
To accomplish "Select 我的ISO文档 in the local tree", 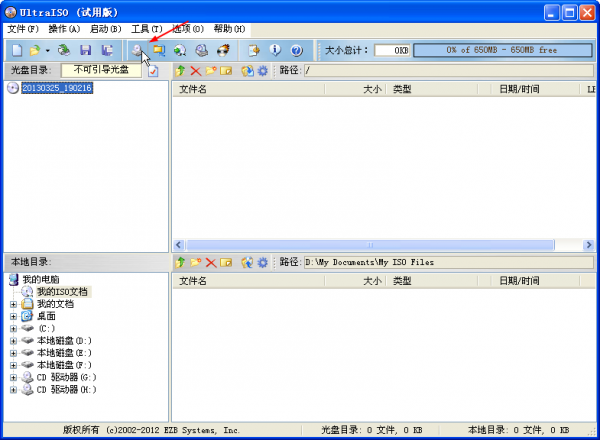I will coord(62,291).
